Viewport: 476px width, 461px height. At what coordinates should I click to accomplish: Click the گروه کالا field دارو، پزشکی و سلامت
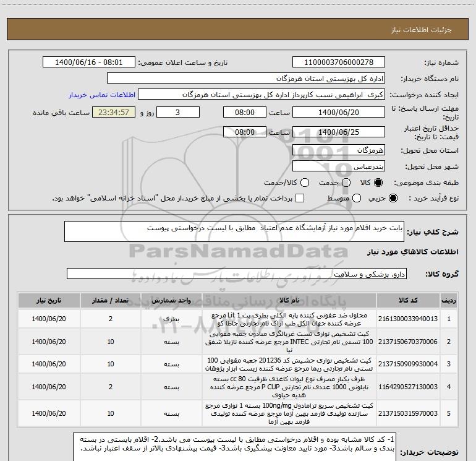(x=237, y=274)
